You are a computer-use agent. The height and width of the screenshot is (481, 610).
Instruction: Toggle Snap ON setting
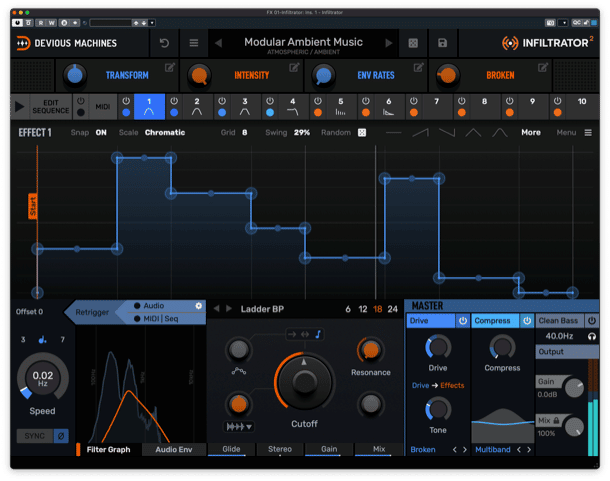[101, 133]
